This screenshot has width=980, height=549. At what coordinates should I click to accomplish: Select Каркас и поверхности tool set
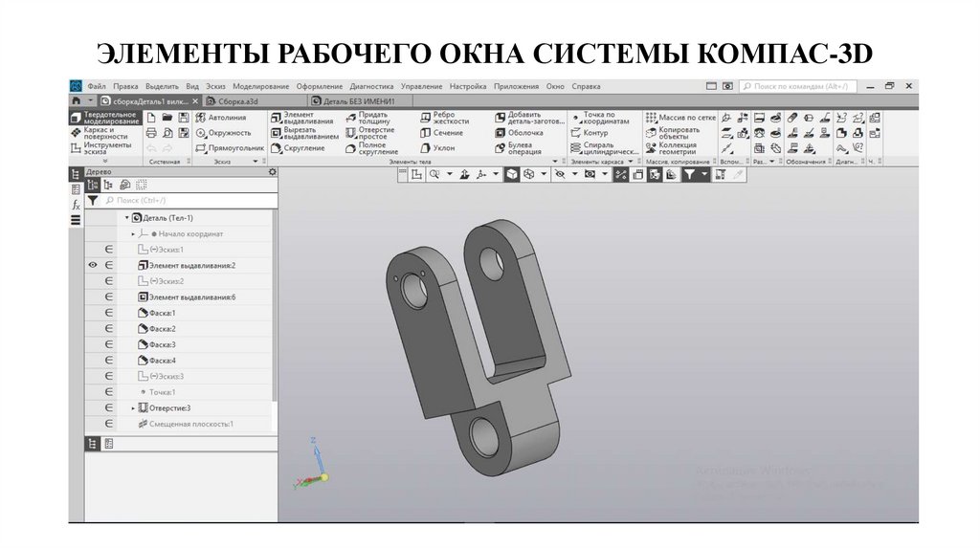point(103,133)
